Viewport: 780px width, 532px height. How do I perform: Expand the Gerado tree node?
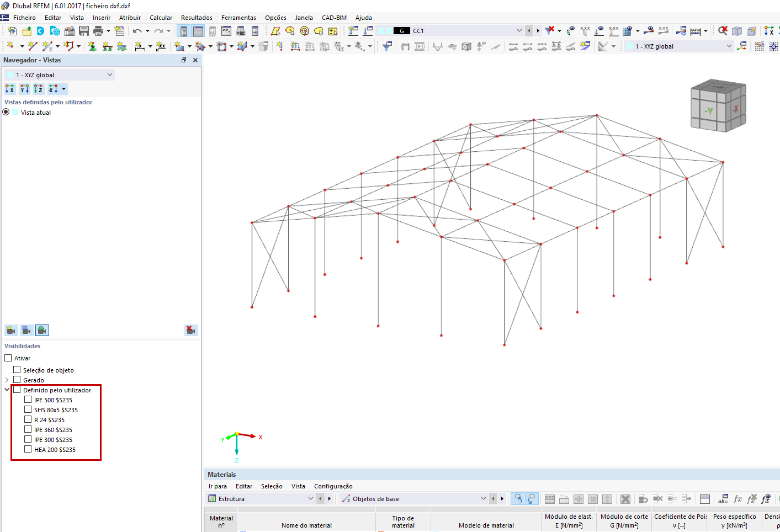click(x=7, y=380)
